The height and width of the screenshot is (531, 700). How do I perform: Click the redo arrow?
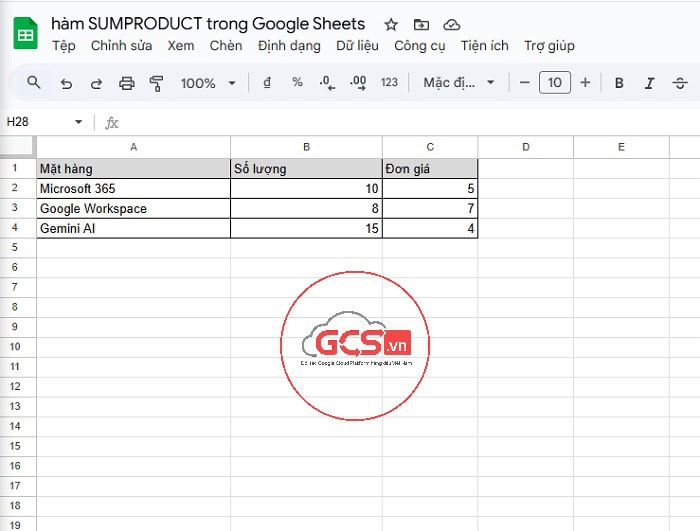[96, 83]
